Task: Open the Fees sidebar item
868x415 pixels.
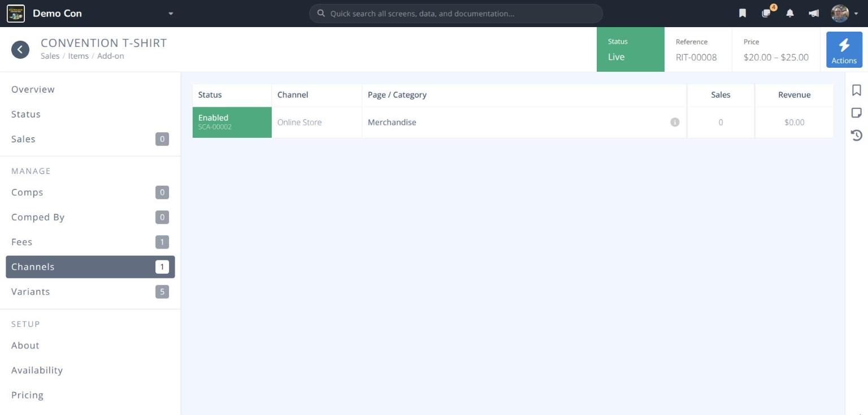Action: pyautogui.click(x=90, y=242)
